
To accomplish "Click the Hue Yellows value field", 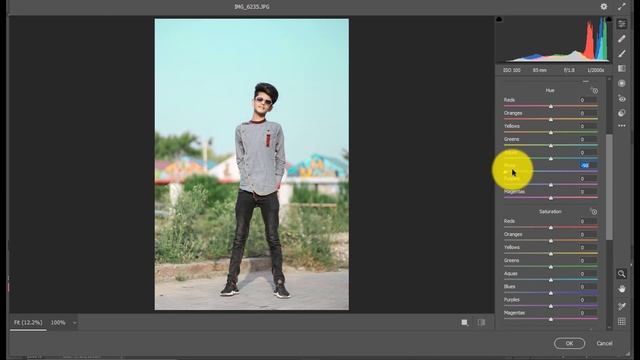I will point(588,126).
